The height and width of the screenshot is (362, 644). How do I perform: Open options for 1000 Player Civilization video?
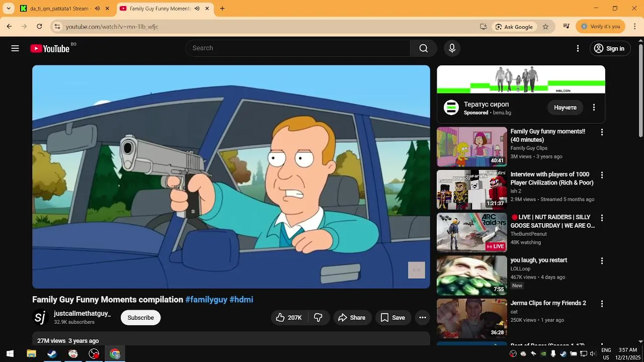(x=602, y=175)
